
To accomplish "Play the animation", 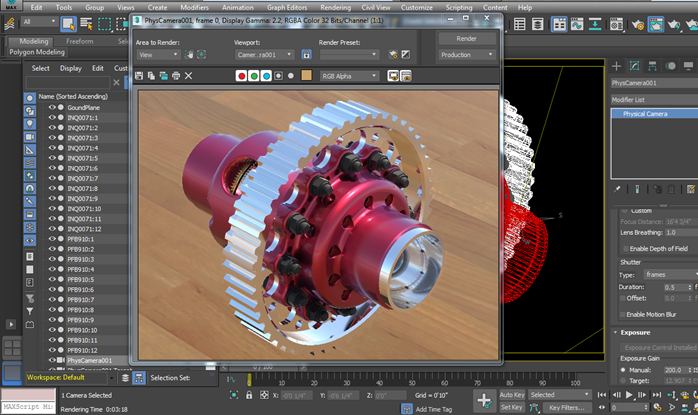I will [x=629, y=395].
